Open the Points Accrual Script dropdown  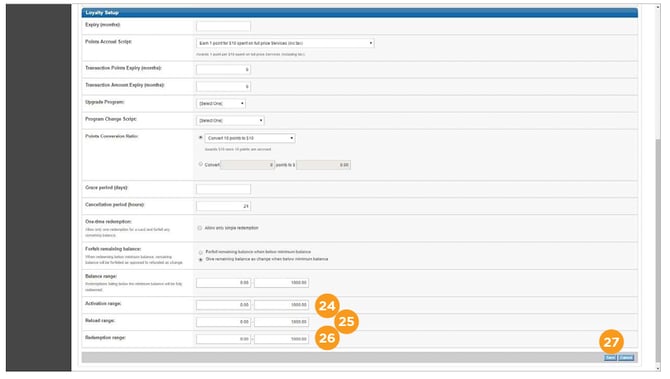click(285, 43)
